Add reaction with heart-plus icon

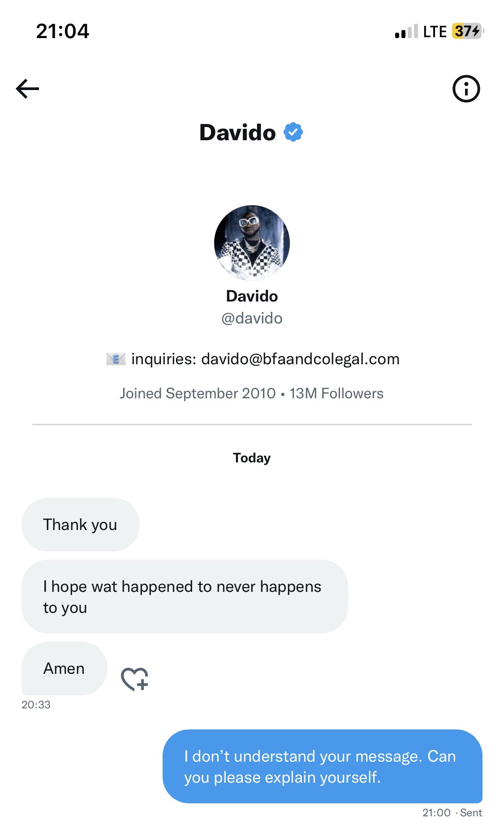pos(134,679)
